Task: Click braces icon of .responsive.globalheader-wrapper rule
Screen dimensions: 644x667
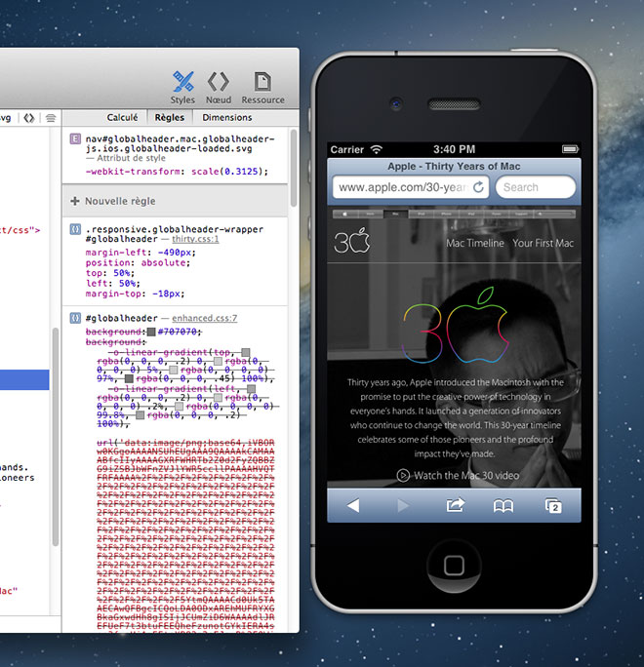Action: [x=75, y=229]
